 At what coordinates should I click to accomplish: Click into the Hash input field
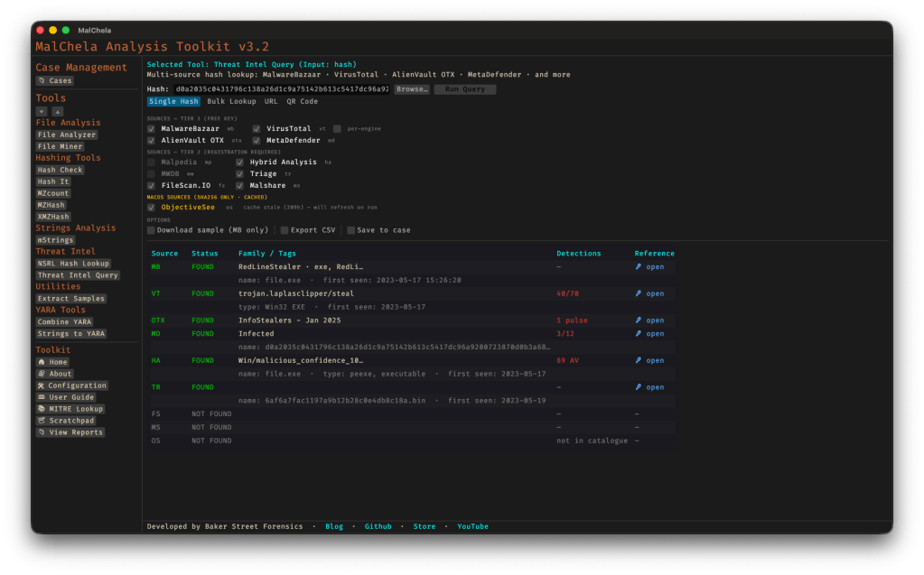click(281, 89)
